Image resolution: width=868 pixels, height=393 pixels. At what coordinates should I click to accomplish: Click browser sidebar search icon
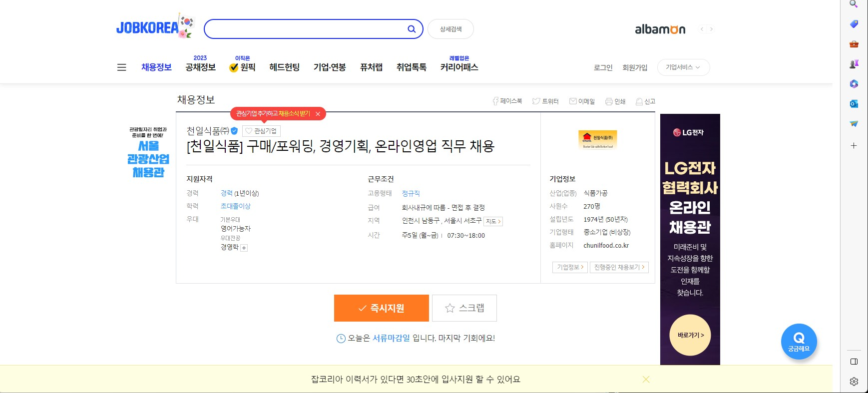coord(854,4)
